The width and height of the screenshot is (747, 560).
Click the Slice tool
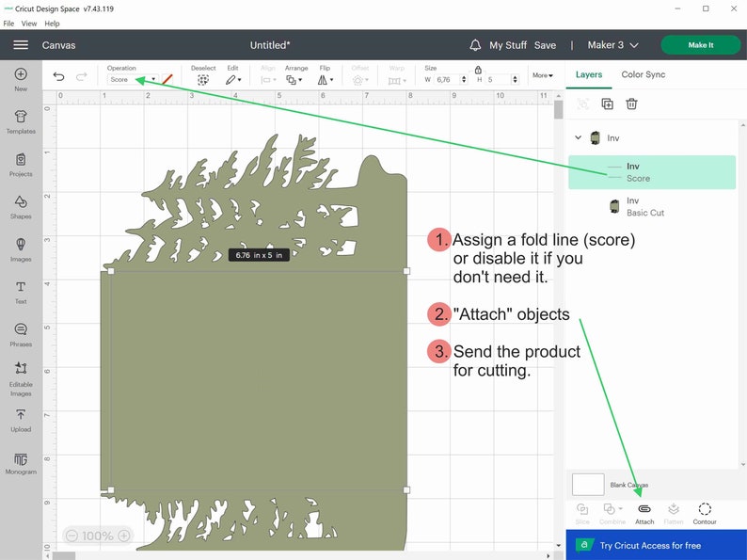pos(582,514)
